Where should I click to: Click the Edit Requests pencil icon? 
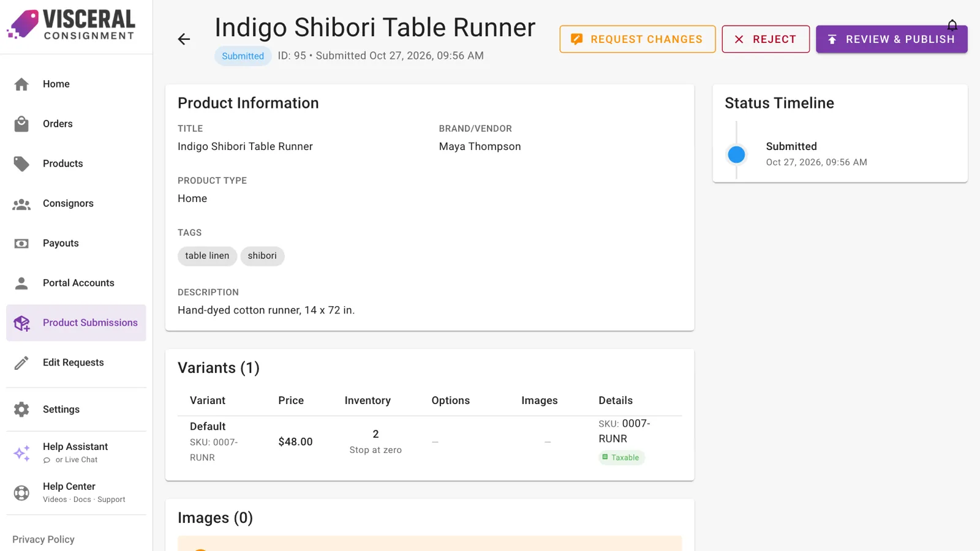tap(21, 363)
